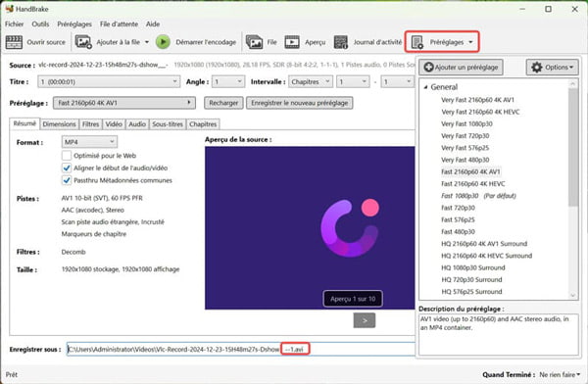Screen dimensions: 588x384
Task: Open the Aide menu
Action: (153, 24)
